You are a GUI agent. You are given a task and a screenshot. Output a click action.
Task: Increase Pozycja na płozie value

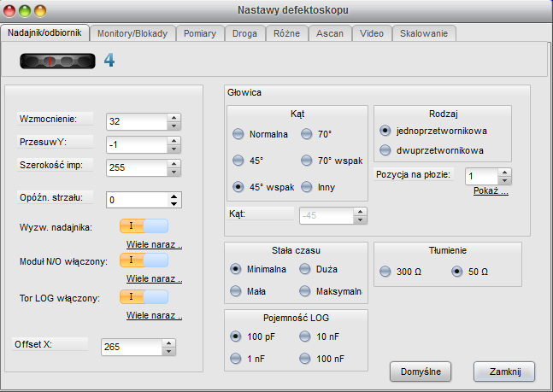point(504,172)
